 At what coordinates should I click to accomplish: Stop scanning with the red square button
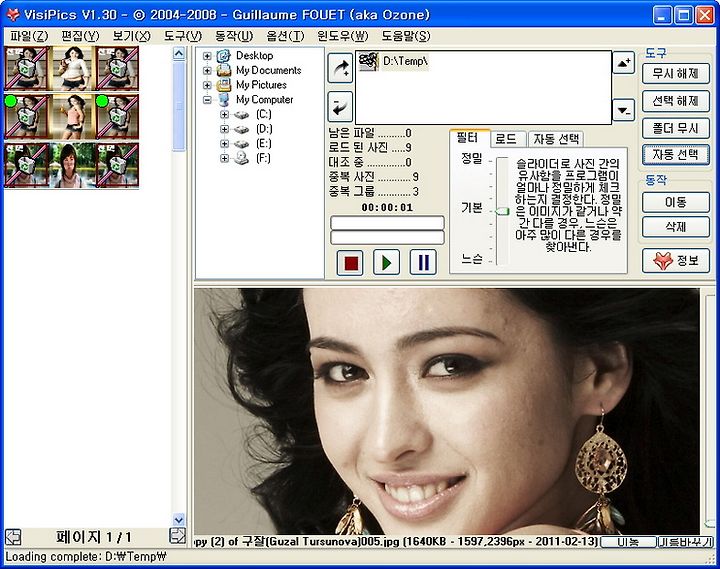(350, 263)
